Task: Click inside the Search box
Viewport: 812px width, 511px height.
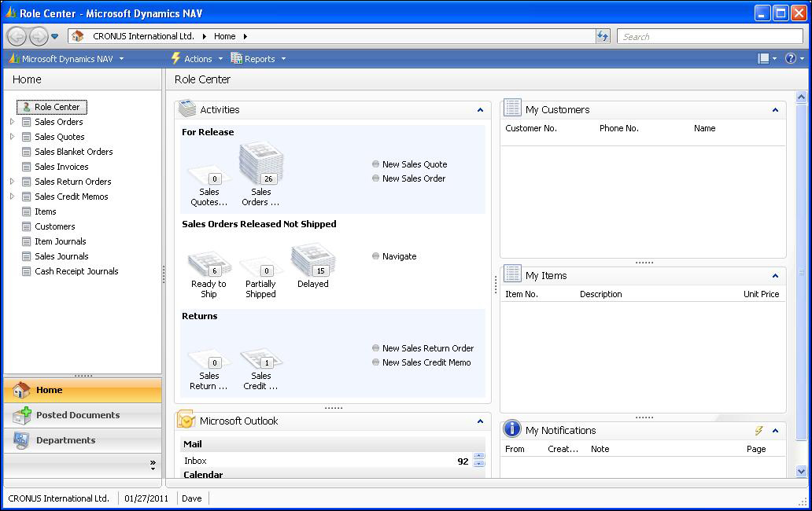Action: click(x=710, y=37)
